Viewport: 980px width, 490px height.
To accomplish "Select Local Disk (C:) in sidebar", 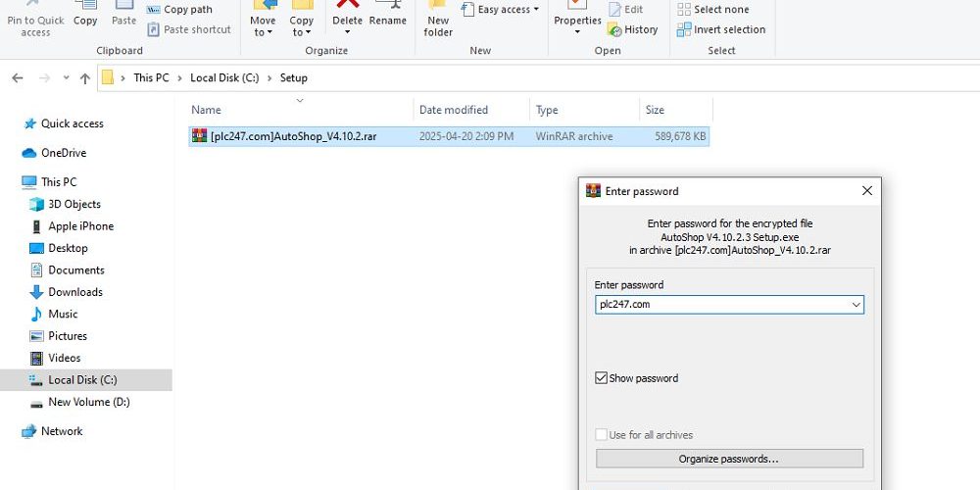I will point(85,380).
